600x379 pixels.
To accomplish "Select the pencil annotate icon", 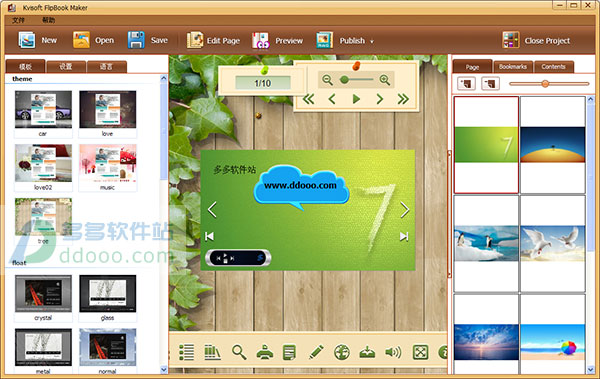I will [x=316, y=352].
